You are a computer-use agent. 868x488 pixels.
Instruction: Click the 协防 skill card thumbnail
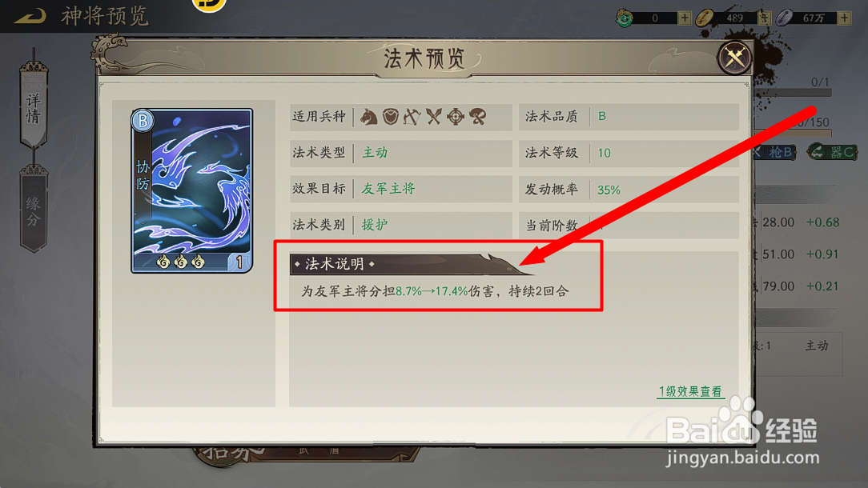(191, 190)
